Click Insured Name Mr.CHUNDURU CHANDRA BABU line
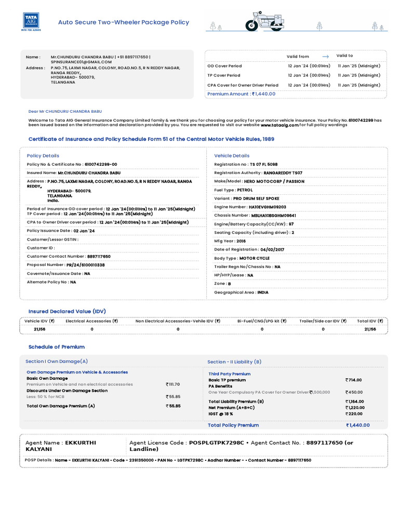 (x=74, y=172)
